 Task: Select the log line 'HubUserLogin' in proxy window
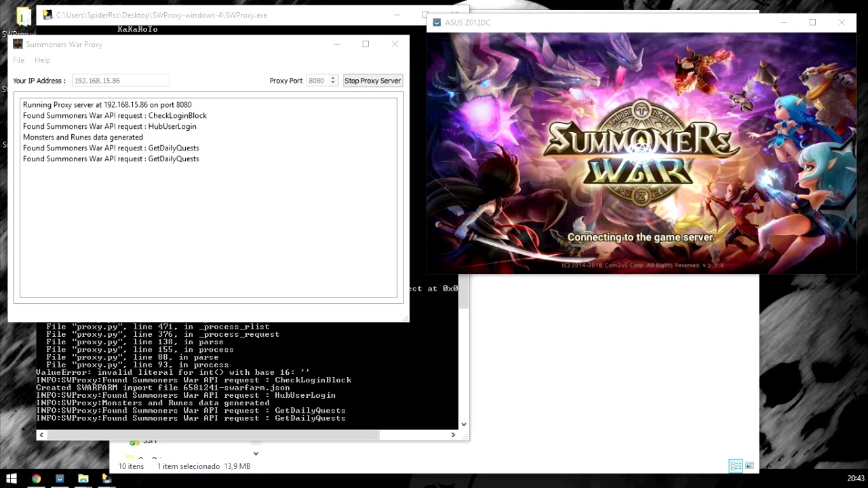pyautogui.click(x=110, y=126)
